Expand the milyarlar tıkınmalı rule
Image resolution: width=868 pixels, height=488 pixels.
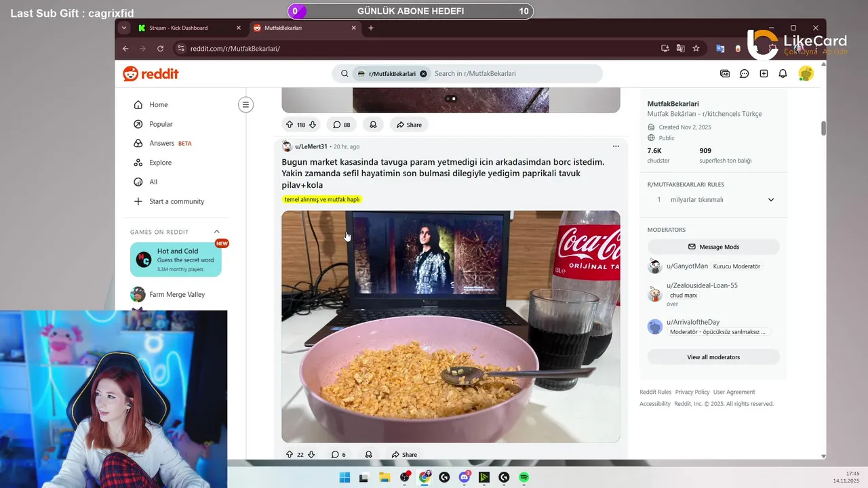771,200
